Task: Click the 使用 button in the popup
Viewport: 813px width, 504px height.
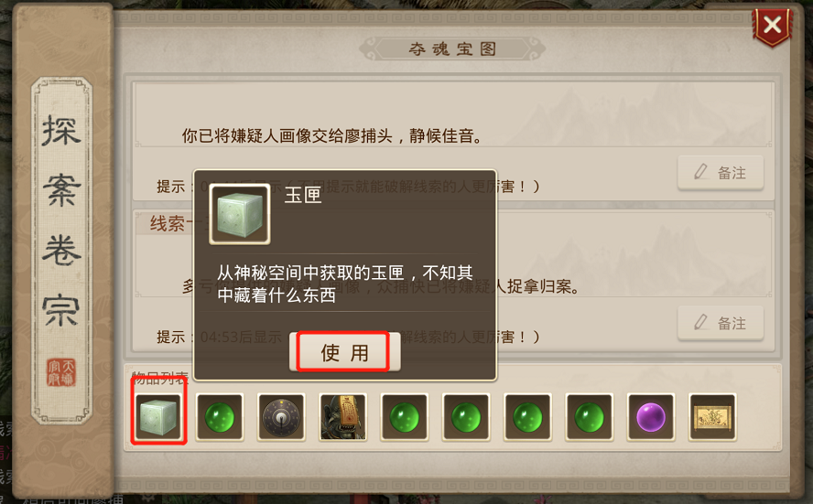Action: tap(344, 352)
